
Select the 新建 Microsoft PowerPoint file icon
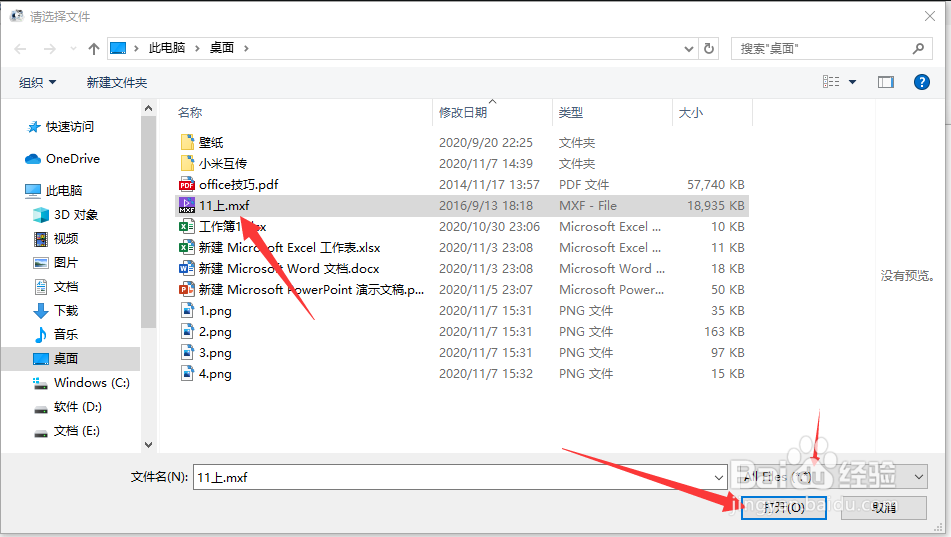[187, 289]
